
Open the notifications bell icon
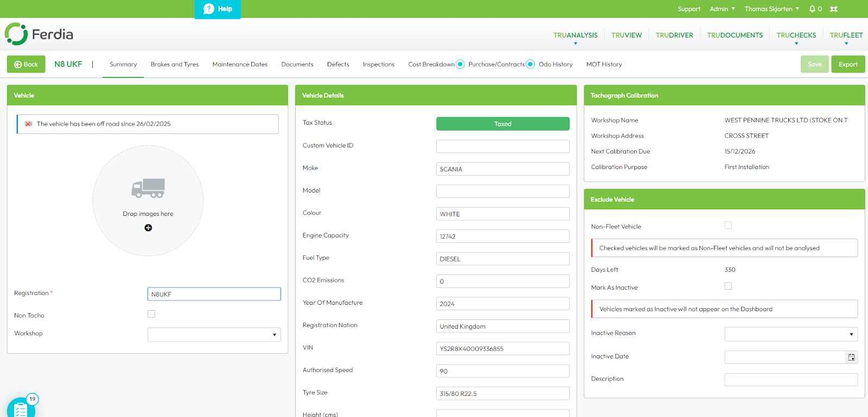(x=812, y=9)
